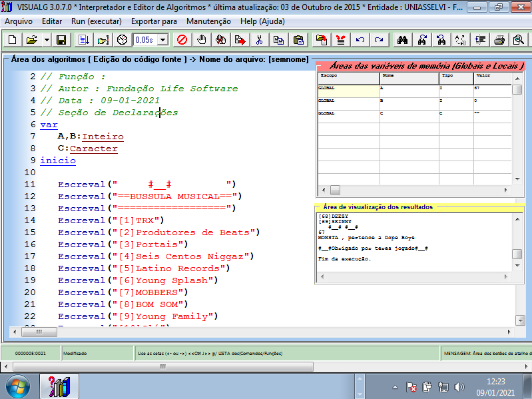Open the Run (executar) menu

[97, 21]
